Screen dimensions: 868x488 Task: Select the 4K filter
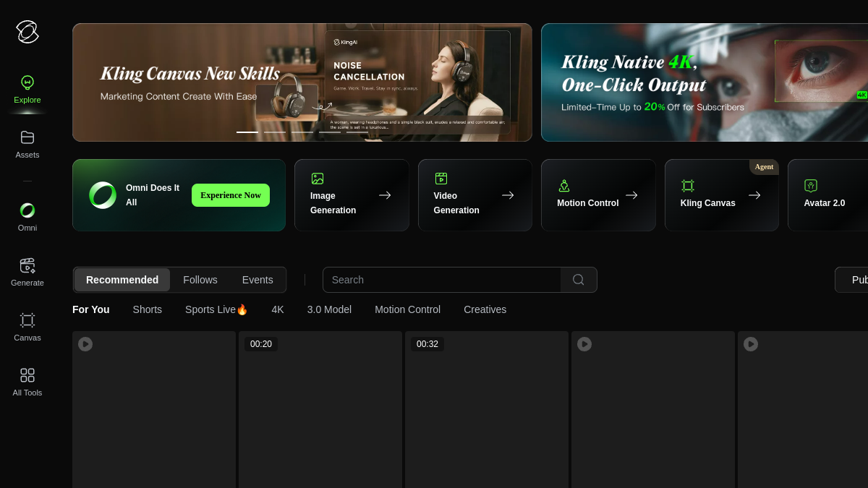pyautogui.click(x=278, y=309)
